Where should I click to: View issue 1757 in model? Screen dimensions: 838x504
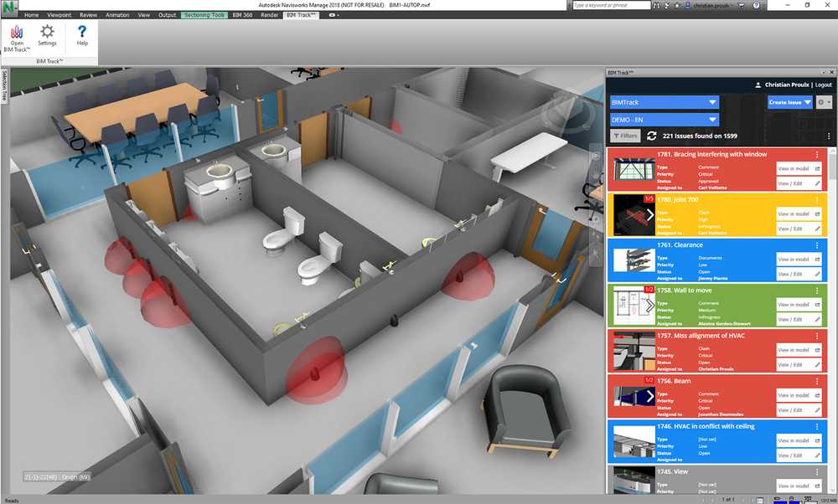click(799, 350)
